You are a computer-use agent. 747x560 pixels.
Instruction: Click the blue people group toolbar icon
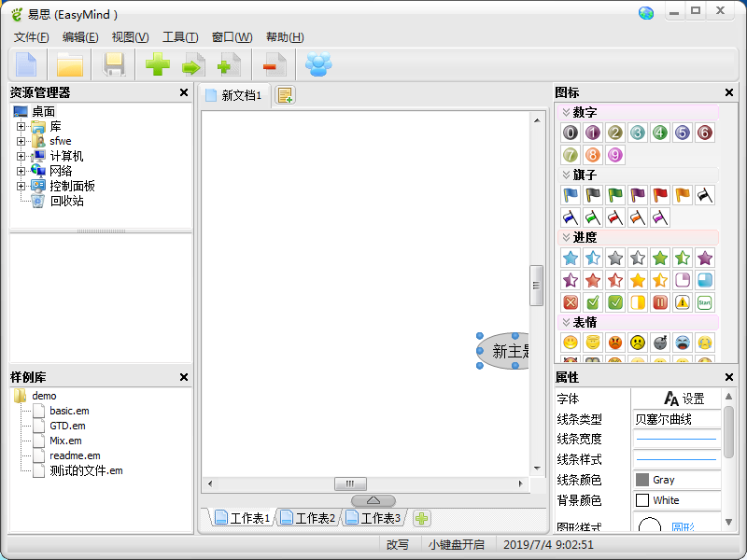pos(317,64)
